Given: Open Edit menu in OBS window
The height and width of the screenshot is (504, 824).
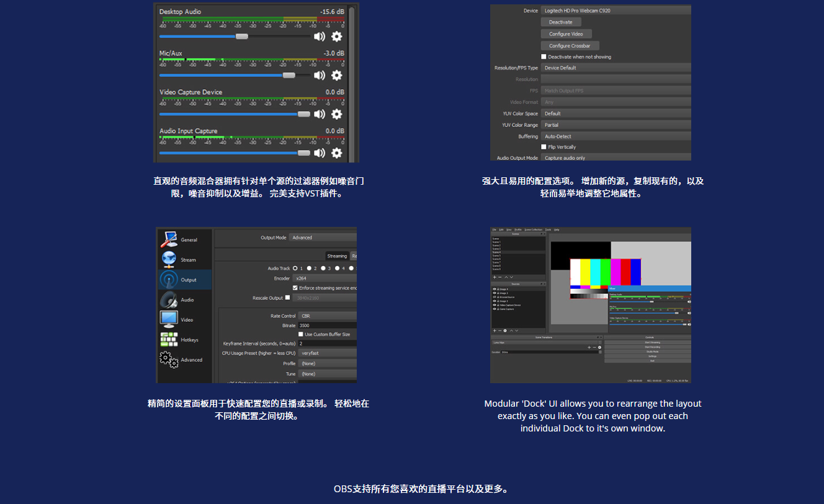Looking at the screenshot, I should (501, 229).
